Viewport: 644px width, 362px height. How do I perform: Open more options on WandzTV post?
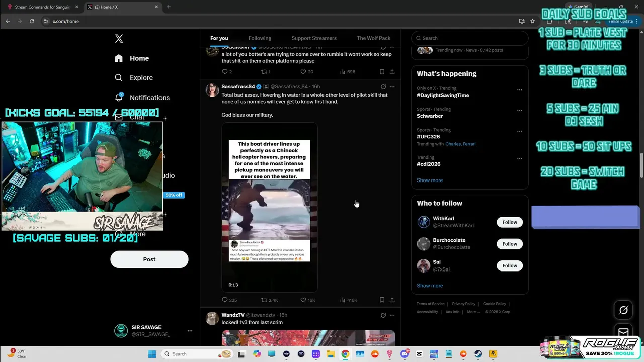pyautogui.click(x=392, y=315)
